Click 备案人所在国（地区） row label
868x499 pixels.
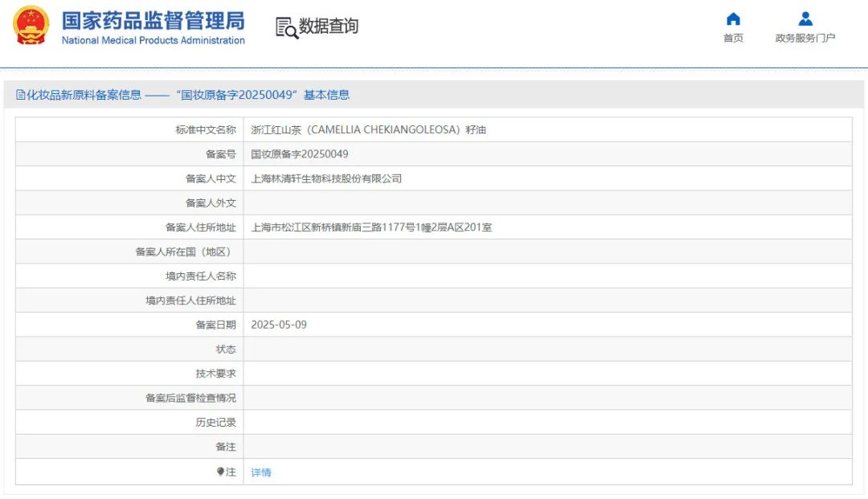pos(186,252)
